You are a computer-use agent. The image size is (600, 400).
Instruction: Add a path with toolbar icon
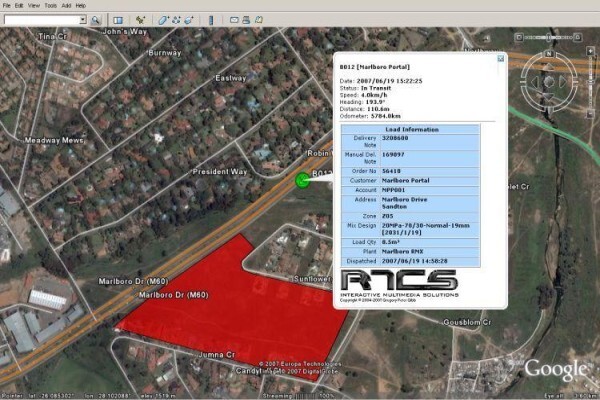[x=176, y=20]
